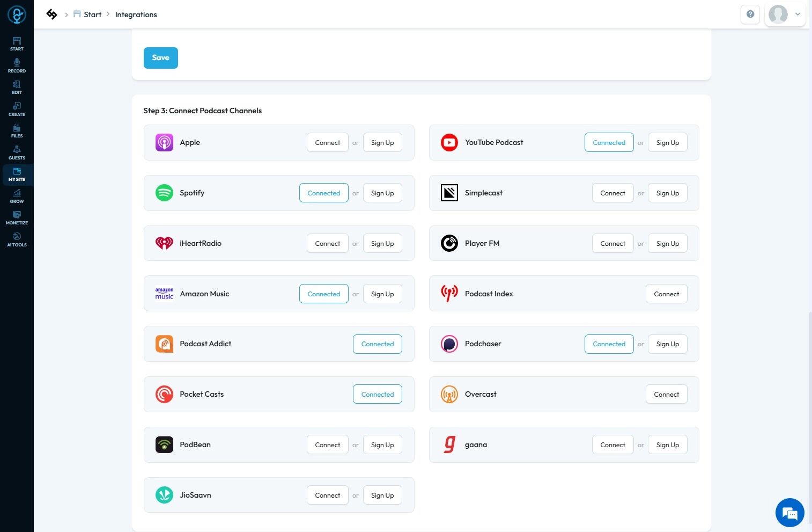Open the help question mark icon

(x=750, y=14)
